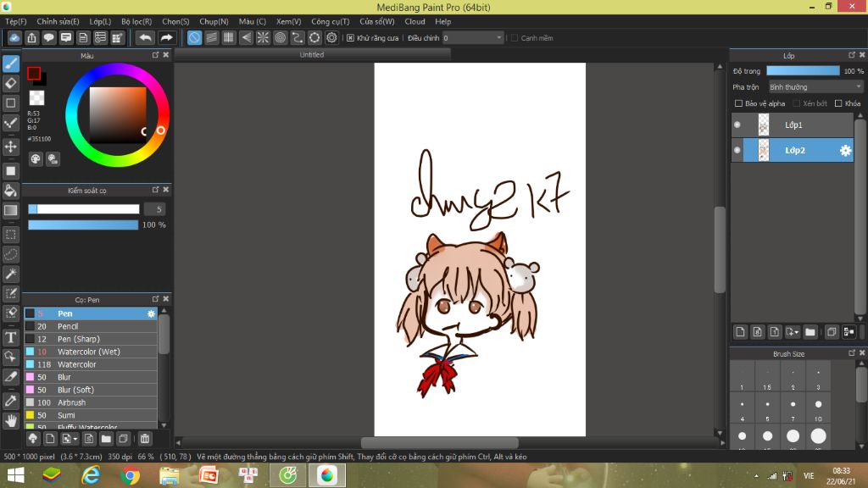
Task: Open the Lớp(L) menu
Action: pyautogui.click(x=100, y=21)
